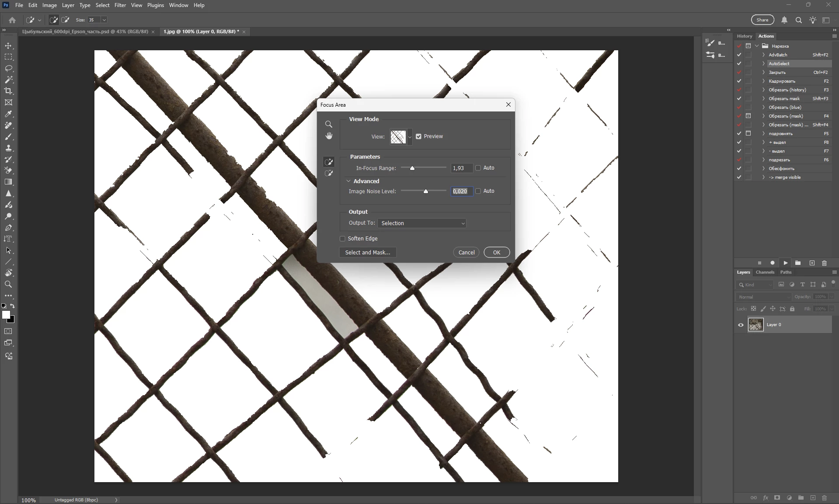The width and height of the screenshot is (839, 504).
Task: Click Create new set folder icon in Actions panel
Action: 798,263
